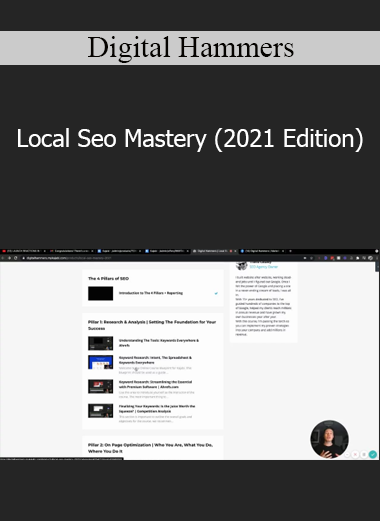Viewport: 380px width, 521px height.
Task: Open a new browser tab with plus button
Action: (290, 251)
